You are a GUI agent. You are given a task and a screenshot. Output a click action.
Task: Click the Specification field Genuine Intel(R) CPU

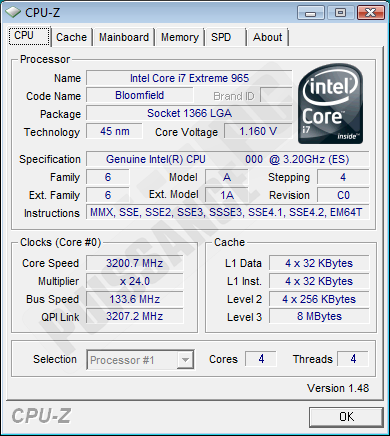tap(227, 159)
